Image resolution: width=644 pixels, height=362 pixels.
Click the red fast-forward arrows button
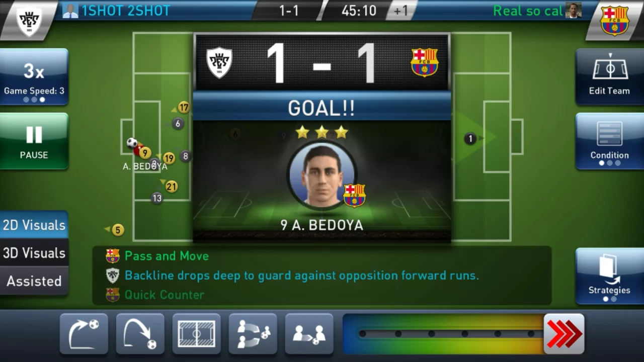click(x=564, y=334)
